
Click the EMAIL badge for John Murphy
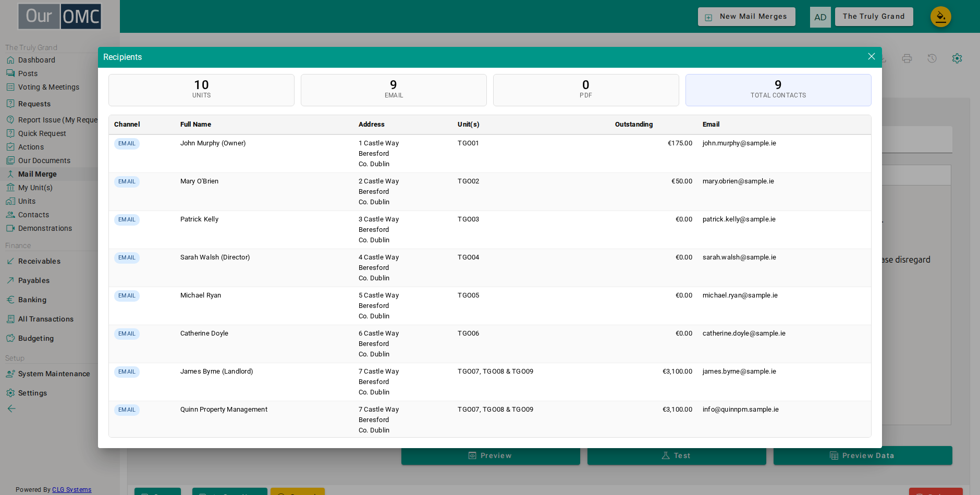pyautogui.click(x=127, y=144)
